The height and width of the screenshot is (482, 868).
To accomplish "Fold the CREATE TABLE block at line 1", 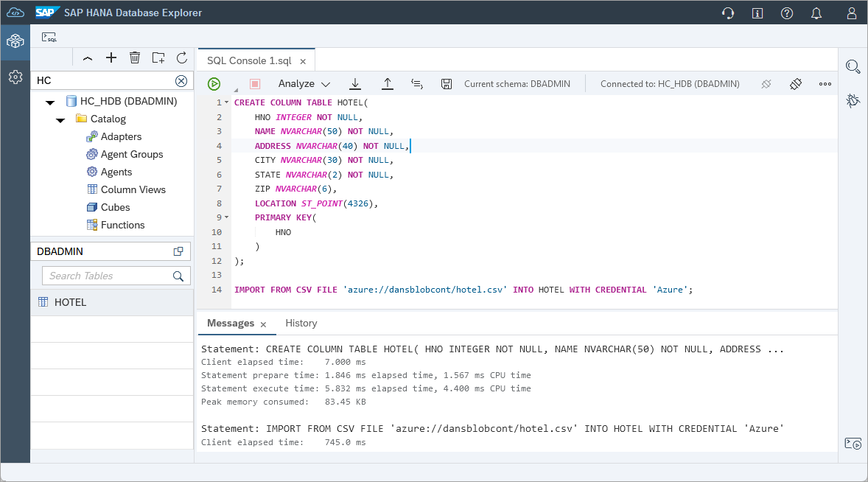I will 226,102.
